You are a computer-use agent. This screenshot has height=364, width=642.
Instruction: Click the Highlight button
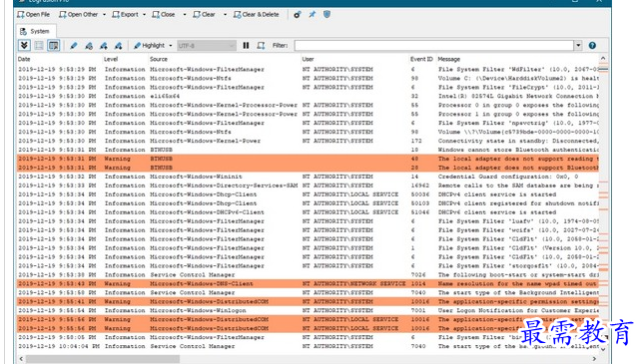point(150,46)
